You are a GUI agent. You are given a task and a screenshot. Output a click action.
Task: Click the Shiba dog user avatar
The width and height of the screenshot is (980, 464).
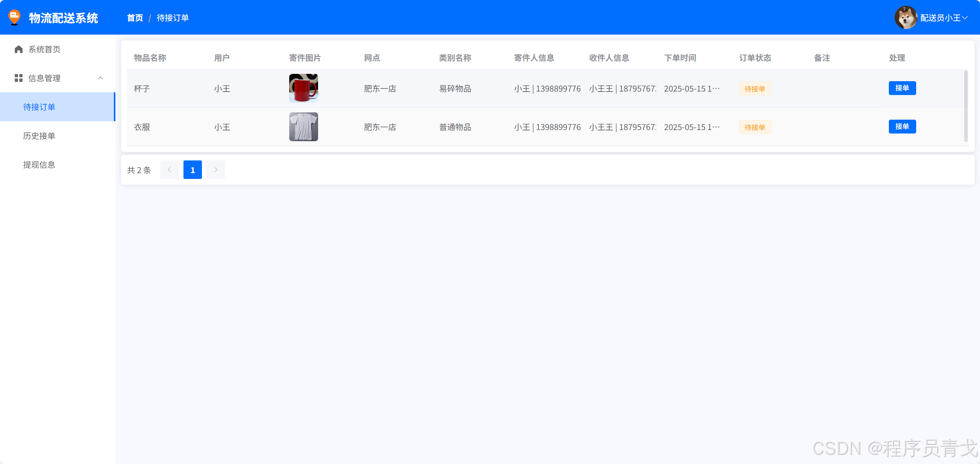point(906,18)
